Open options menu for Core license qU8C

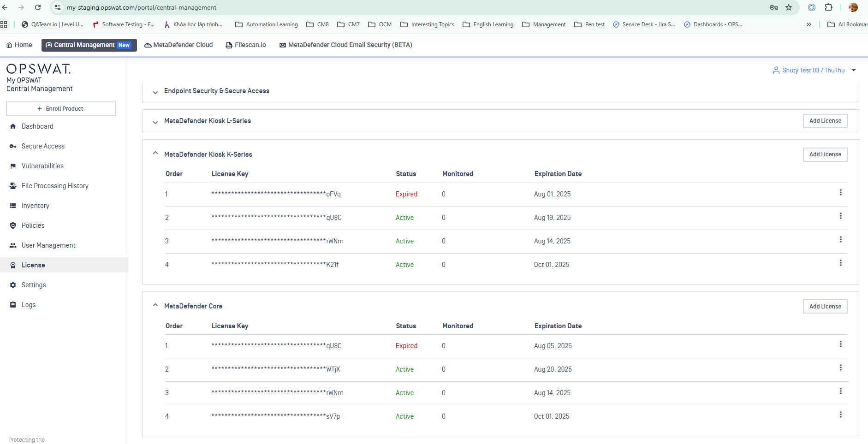841,344
